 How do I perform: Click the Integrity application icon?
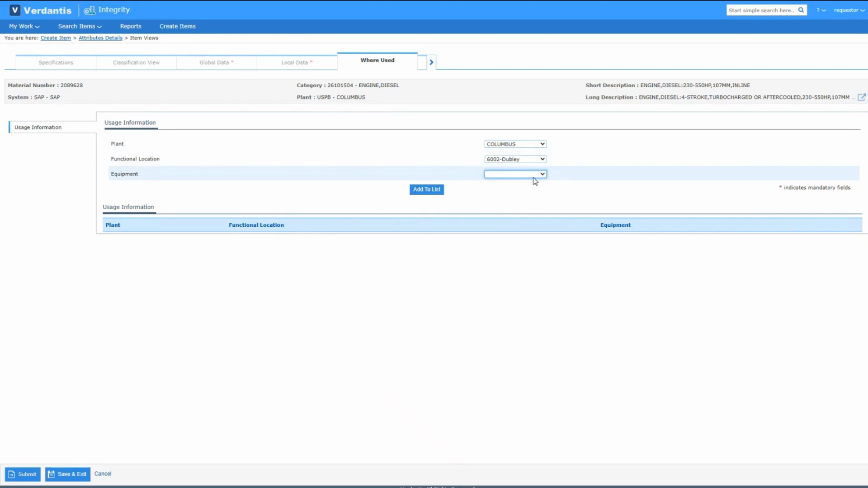coord(90,10)
